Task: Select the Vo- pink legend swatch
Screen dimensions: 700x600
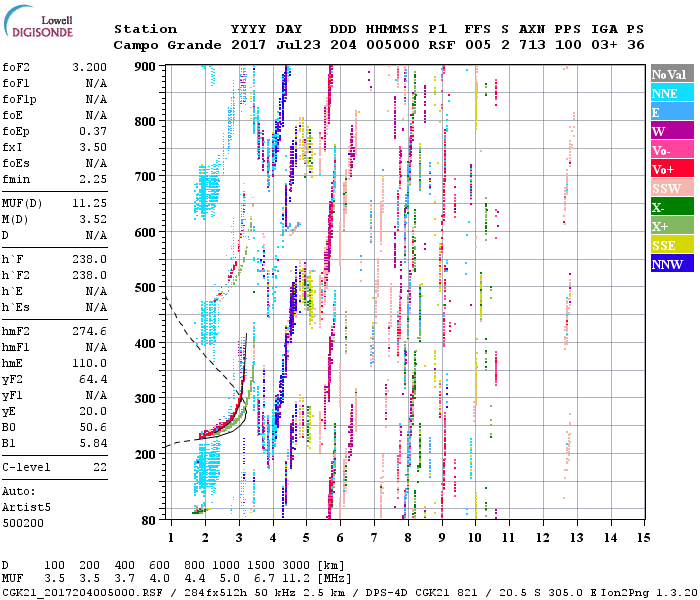Action: tap(672, 149)
